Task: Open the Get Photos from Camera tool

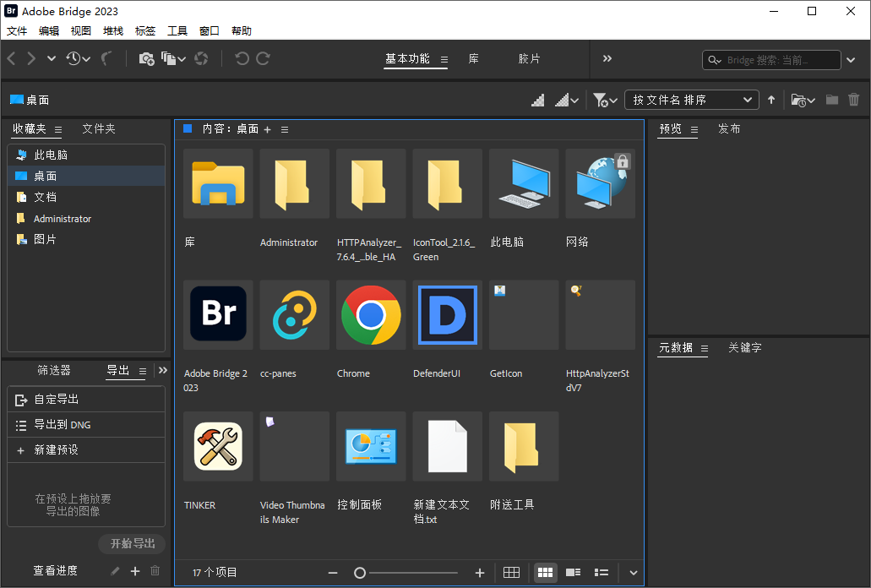Action: coord(146,58)
